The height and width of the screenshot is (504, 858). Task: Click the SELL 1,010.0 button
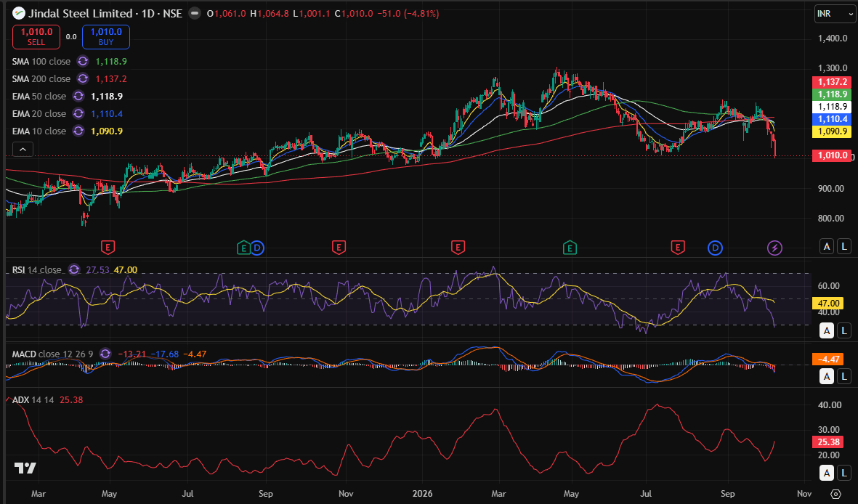click(36, 36)
